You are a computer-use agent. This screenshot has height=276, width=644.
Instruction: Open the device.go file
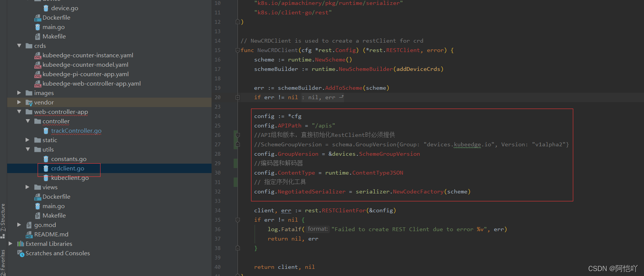click(64, 8)
